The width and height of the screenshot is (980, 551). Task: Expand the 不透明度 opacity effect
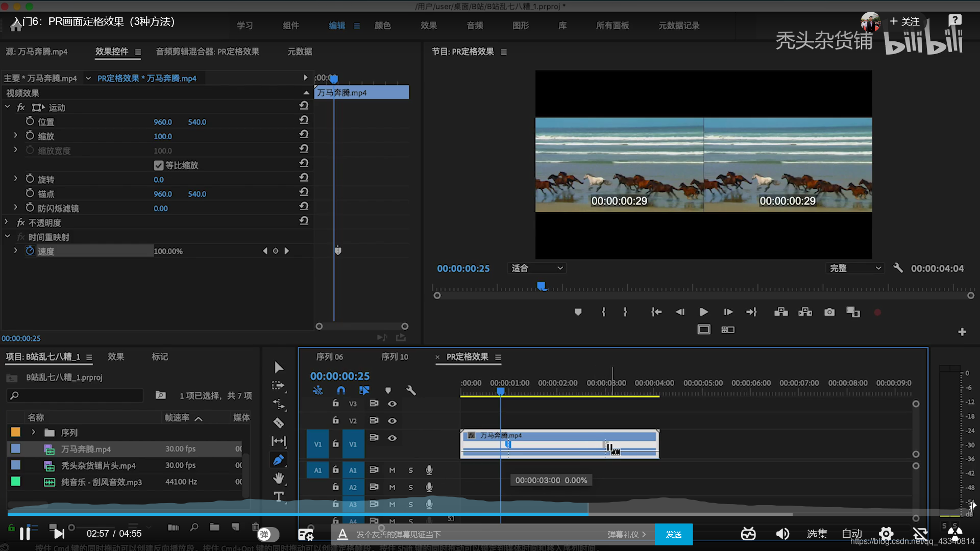tap(6, 222)
